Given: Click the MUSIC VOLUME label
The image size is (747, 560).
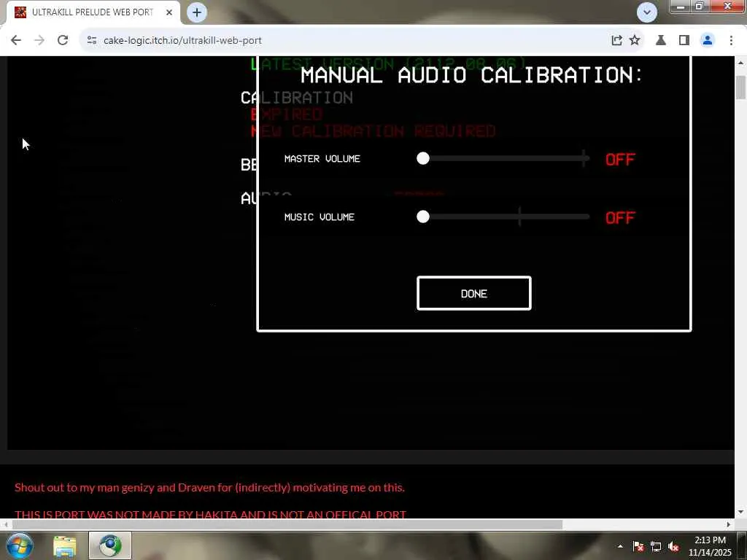Looking at the screenshot, I should (x=320, y=217).
